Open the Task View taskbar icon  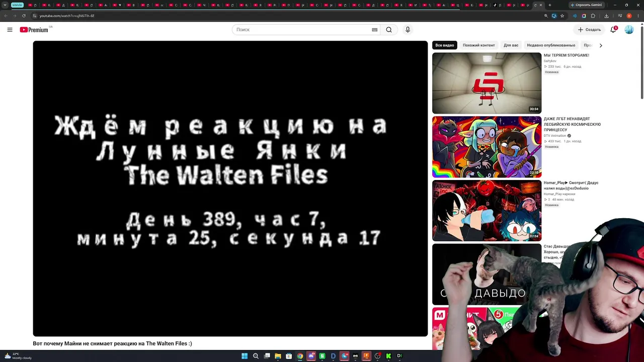point(267,356)
